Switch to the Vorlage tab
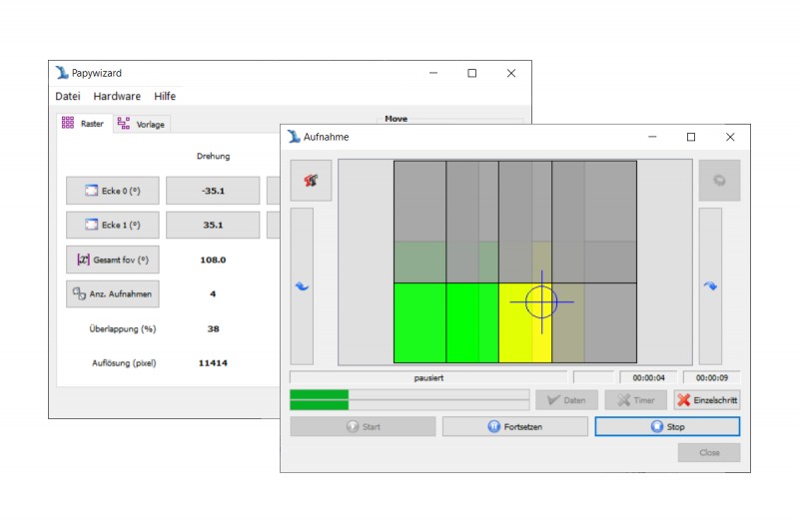This screenshot has height=532, width=799. click(141, 124)
